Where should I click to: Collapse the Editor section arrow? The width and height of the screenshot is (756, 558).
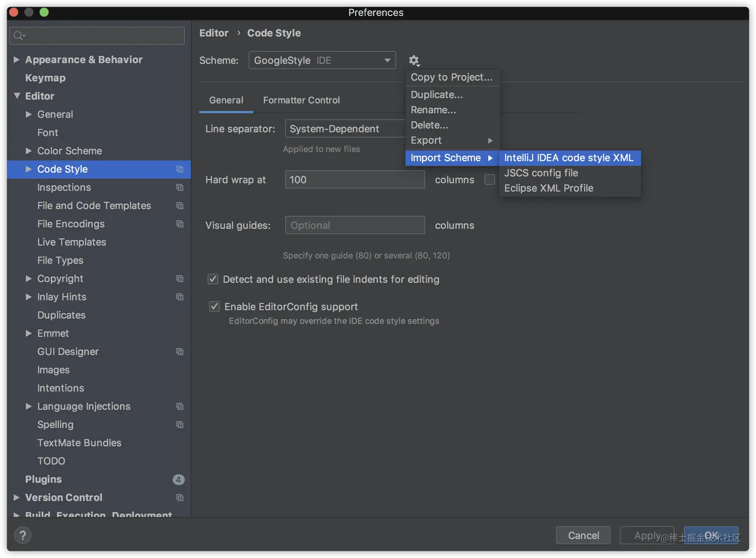[17, 95]
